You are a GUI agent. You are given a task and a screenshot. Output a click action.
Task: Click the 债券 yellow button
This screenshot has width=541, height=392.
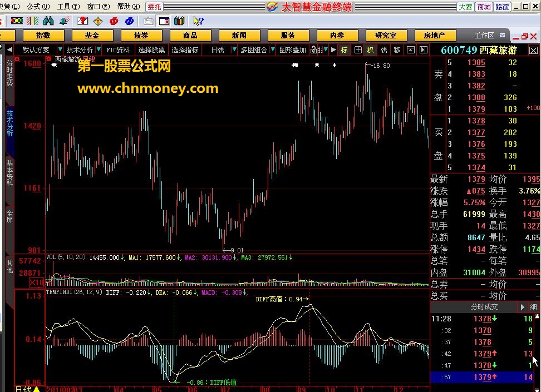(141, 35)
